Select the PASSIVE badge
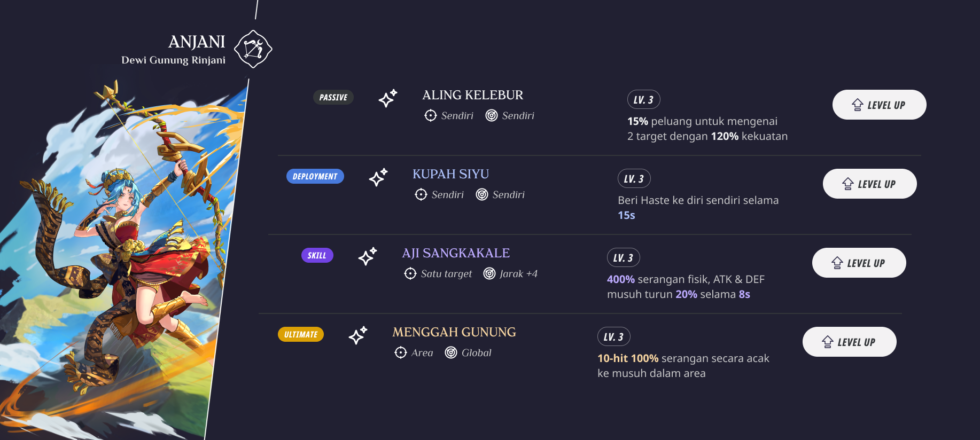The width and height of the screenshot is (980, 440). coord(333,97)
